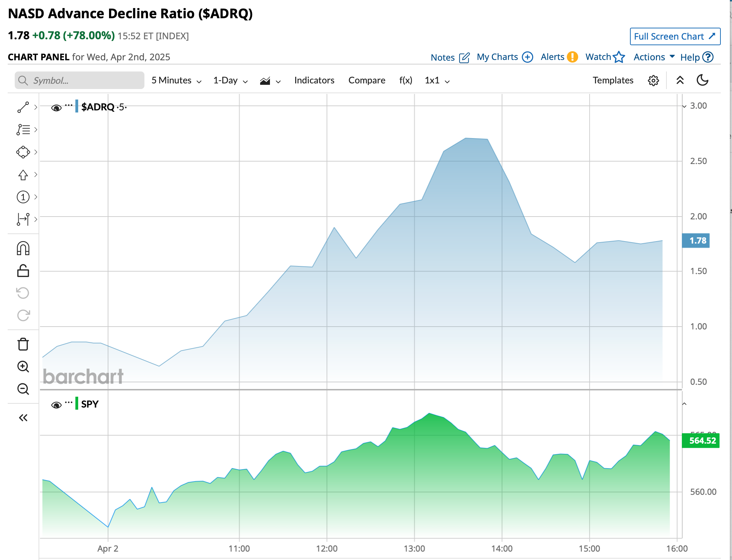The width and height of the screenshot is (732, 560).
Task: Select the measurement ruler tool
Action: [x=23, y=219]
